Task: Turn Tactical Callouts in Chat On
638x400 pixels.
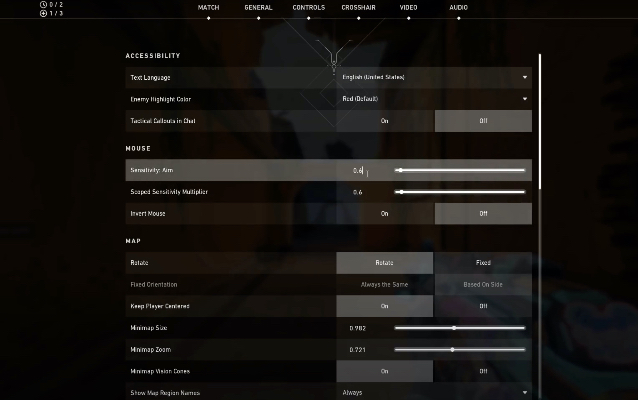Action: point(385,121)
